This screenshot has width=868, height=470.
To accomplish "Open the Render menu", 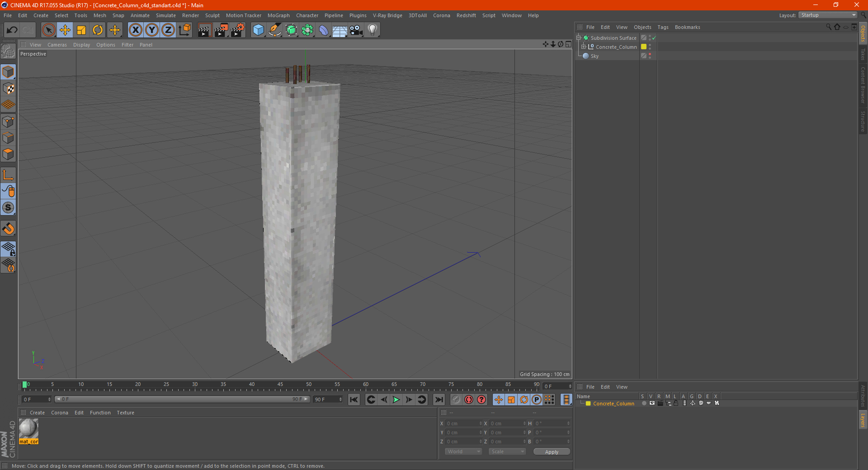I will (190, 15).
